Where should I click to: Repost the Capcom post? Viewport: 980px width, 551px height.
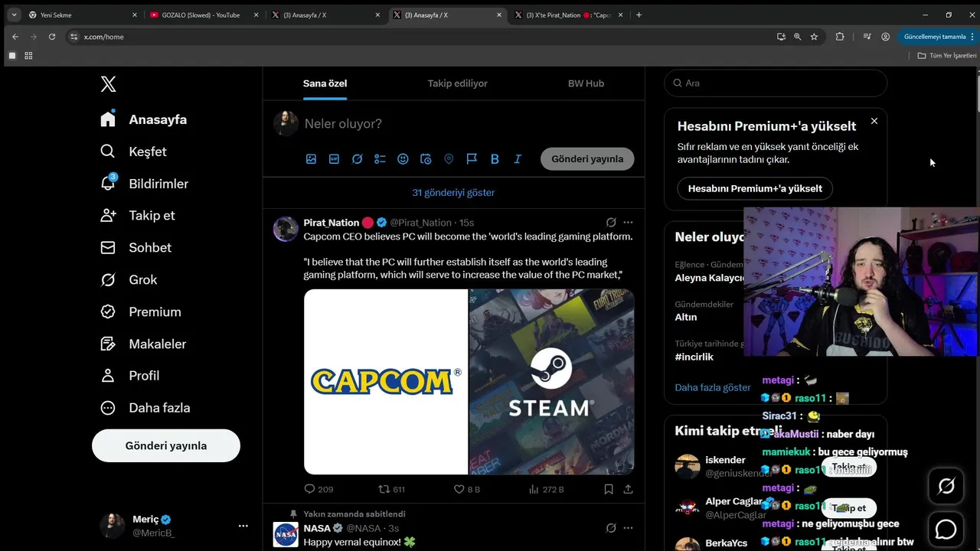pyautogui.click(x=392, y=489)
